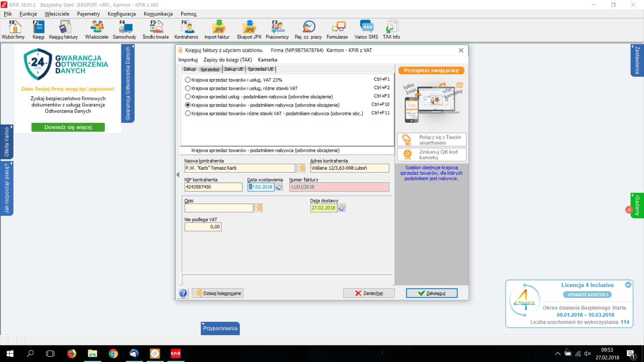Open calendar icon next to Data wystawienia
The image size is (644, 362).
(279, 187)
